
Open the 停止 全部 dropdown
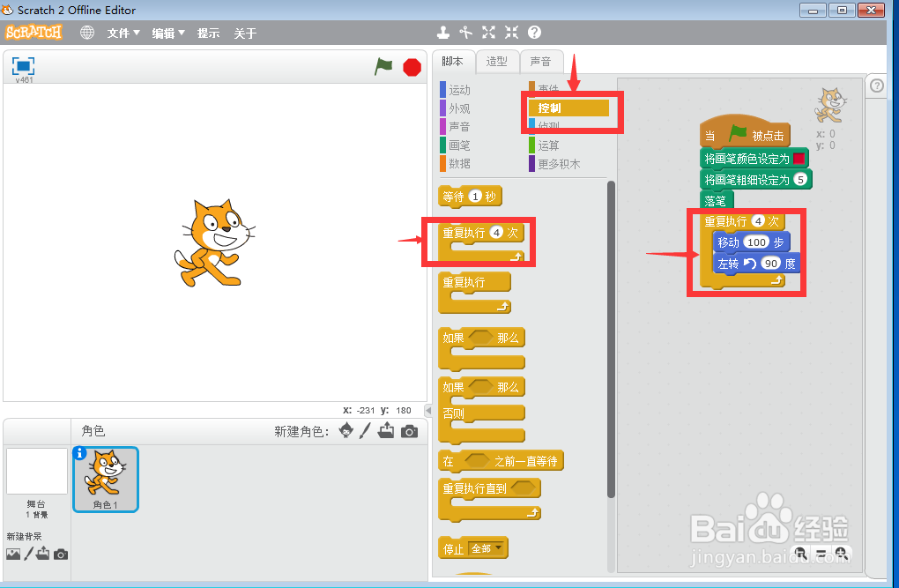[x=487, y=548]
